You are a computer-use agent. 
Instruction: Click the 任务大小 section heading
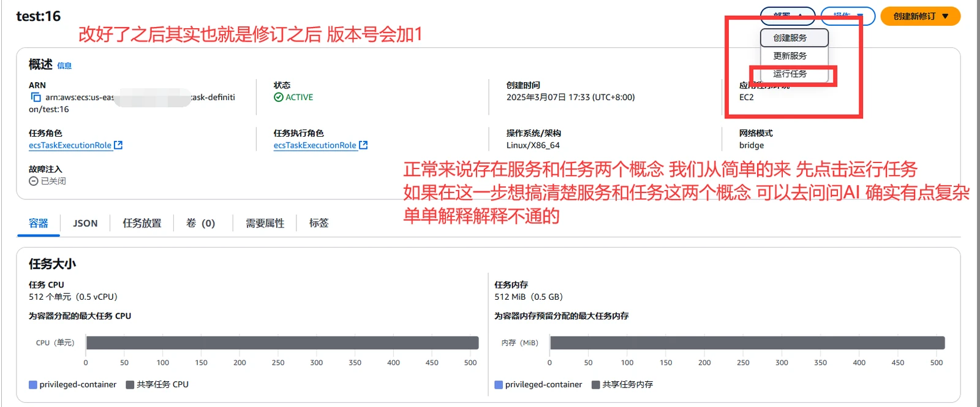coord(53,264)
